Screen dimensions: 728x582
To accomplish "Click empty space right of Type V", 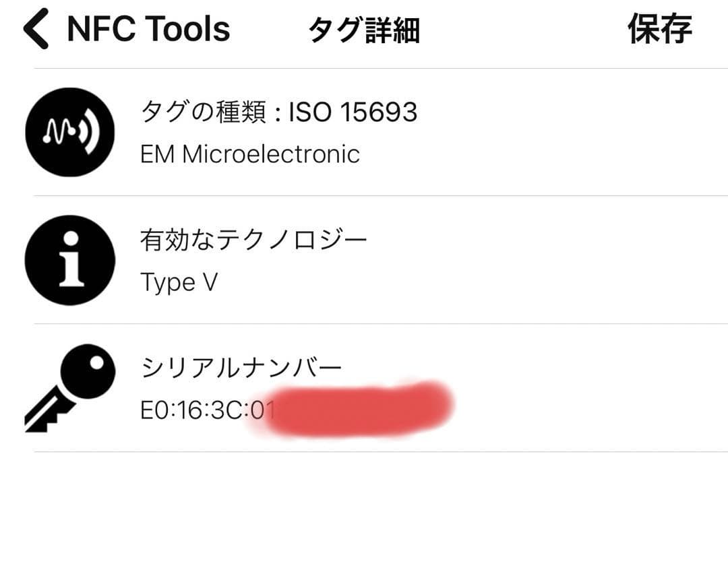I will tap(472, 282).
